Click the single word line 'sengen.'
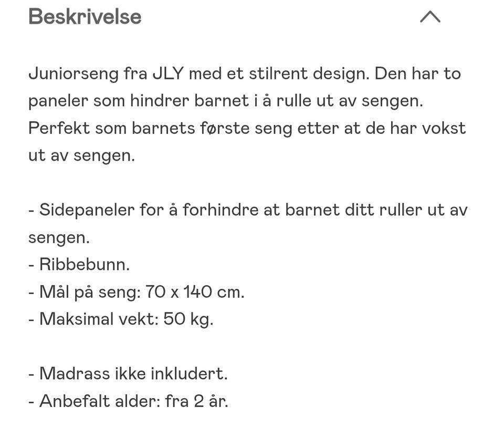 coord(59,238)
